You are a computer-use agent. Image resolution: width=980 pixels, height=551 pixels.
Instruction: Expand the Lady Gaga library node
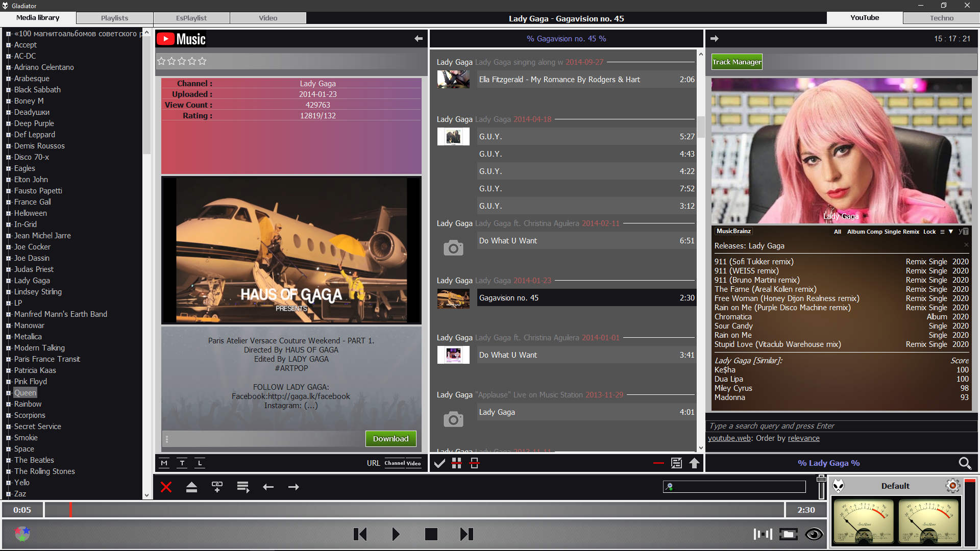(x=8, y=281)
